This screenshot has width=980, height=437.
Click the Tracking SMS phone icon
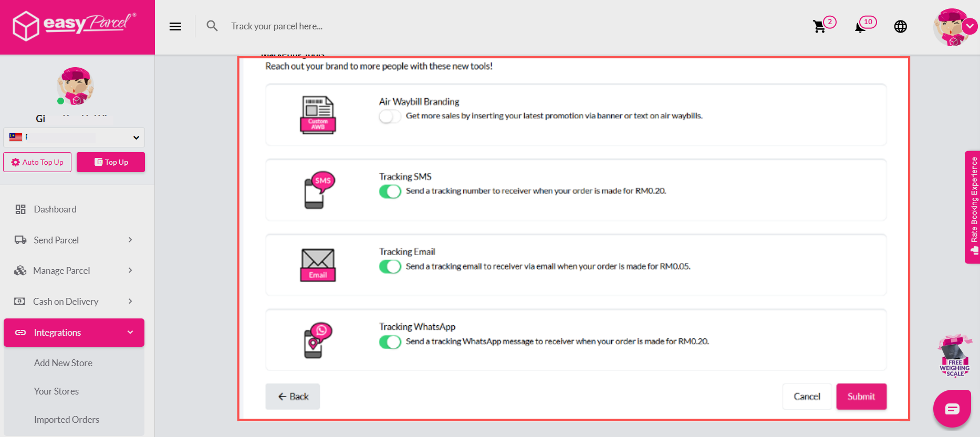point(319,189)
